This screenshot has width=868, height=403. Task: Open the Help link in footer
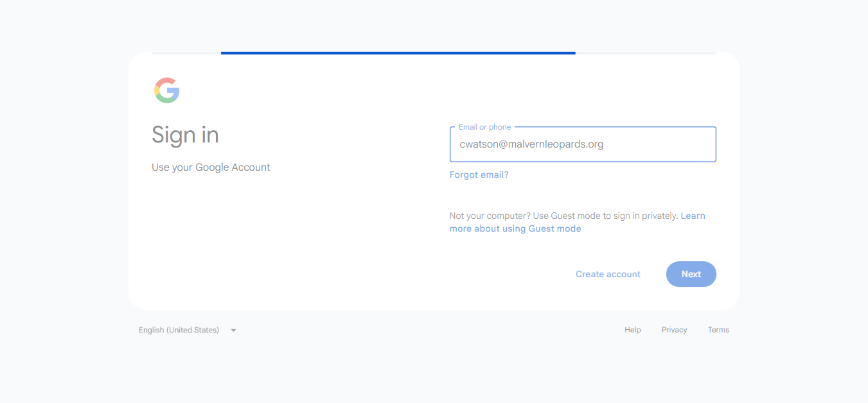pyautogui.click(x=633, y=330)
